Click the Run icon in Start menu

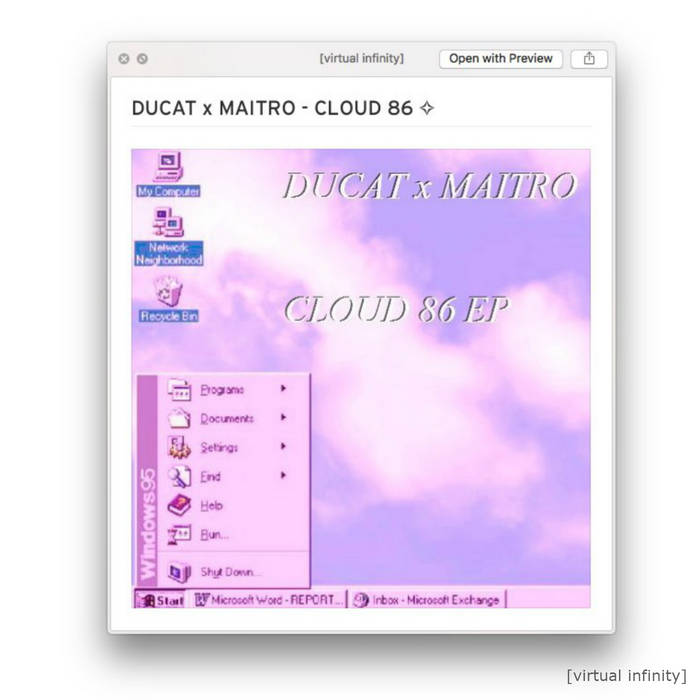tap(180, 534)
